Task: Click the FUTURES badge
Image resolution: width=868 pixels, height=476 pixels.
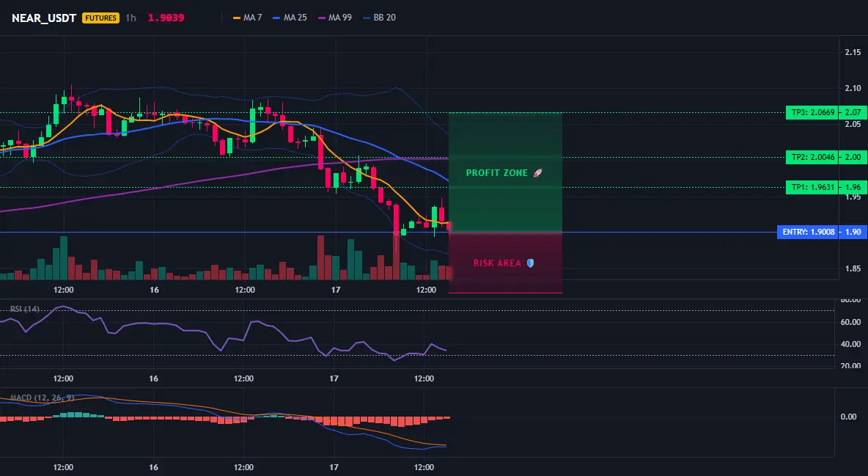Action: [x=100, y=18]
